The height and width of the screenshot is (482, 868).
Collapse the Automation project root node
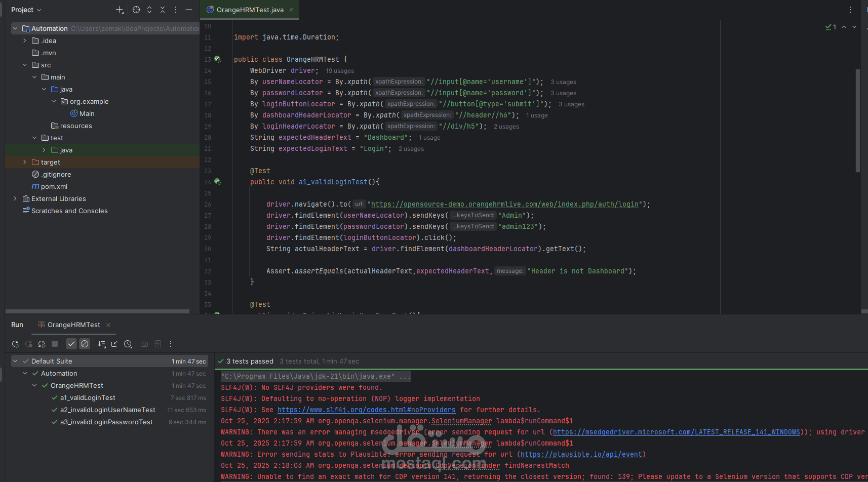click(15, 29)
